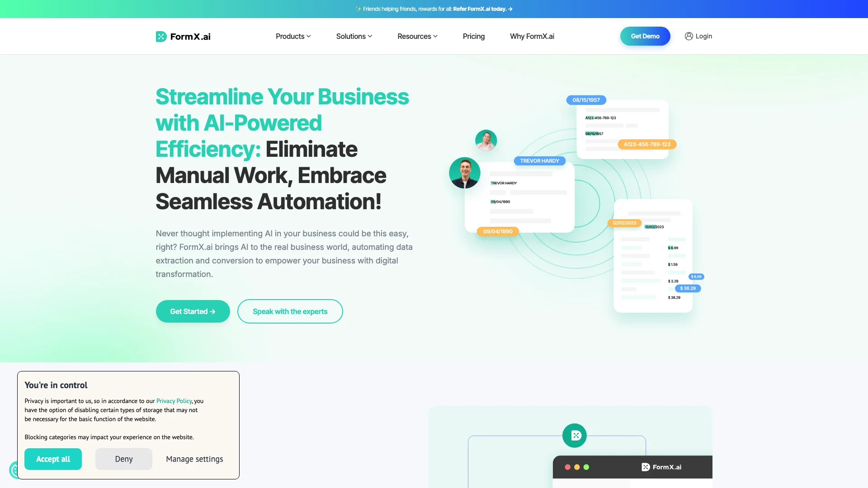Click Accept all cookies button
Viewport: 868px width, 488px height.
pos(52,459)
